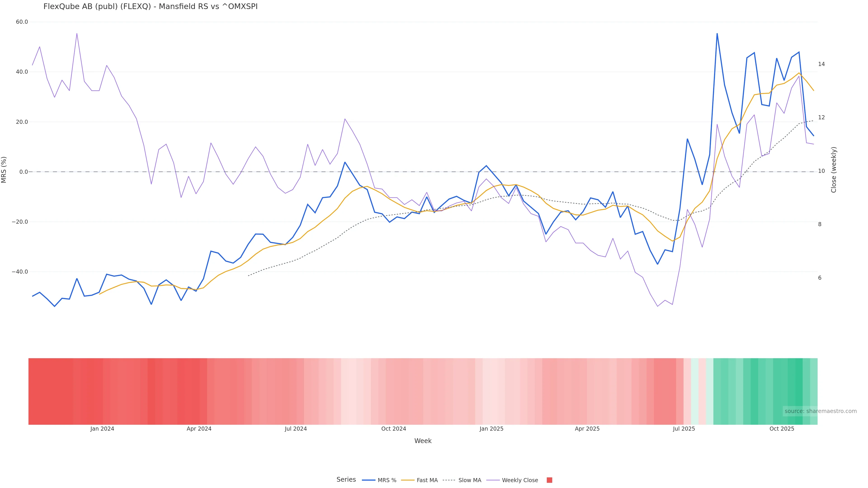Select the Jul 2025 axis label

pyautogui.click(x=684, y=429)
